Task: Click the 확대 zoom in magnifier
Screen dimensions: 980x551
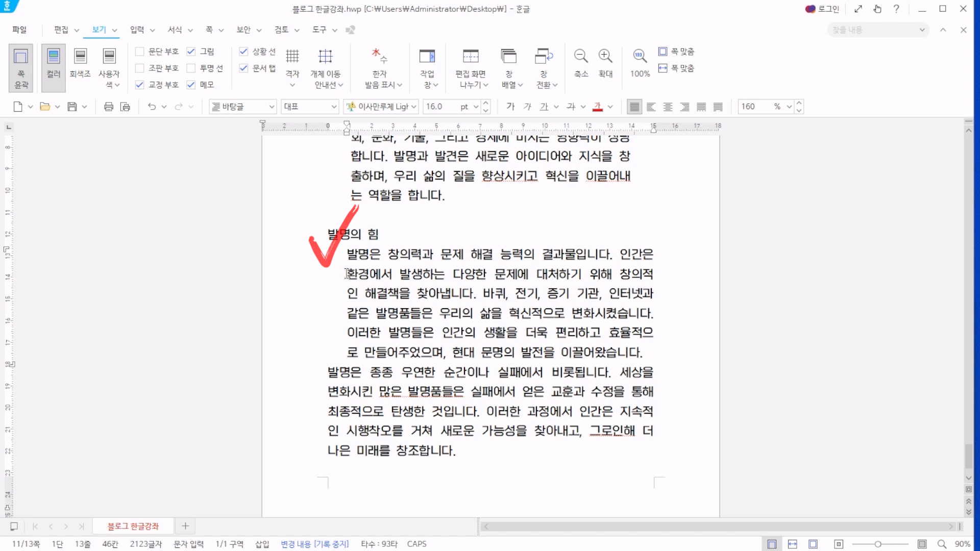Action: tap(605, 56)
